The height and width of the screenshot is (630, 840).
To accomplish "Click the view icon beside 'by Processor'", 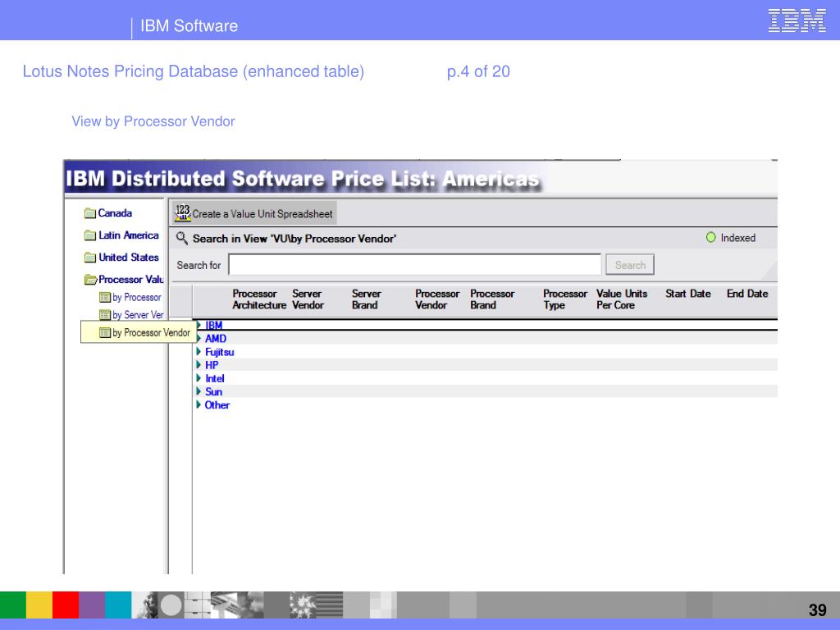I will pyautogui.click(x=105, y=297).
